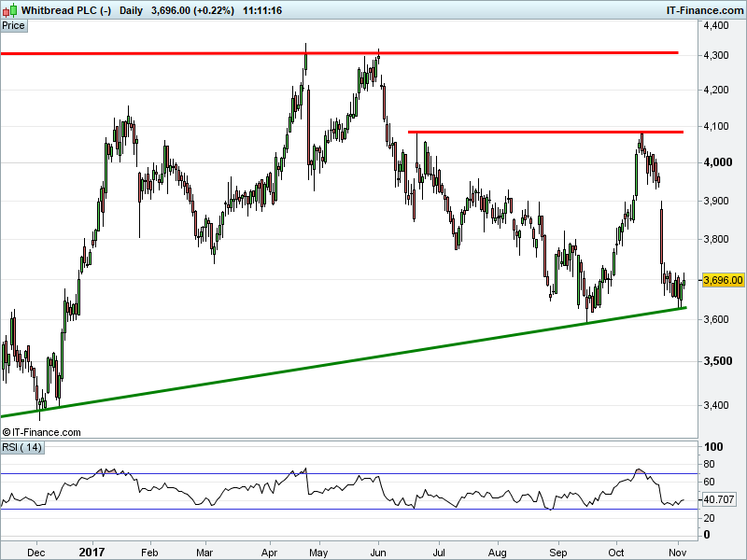747x560 pixels.
Task: Click the 4,300 price axis label
Action: coord(716,55)
